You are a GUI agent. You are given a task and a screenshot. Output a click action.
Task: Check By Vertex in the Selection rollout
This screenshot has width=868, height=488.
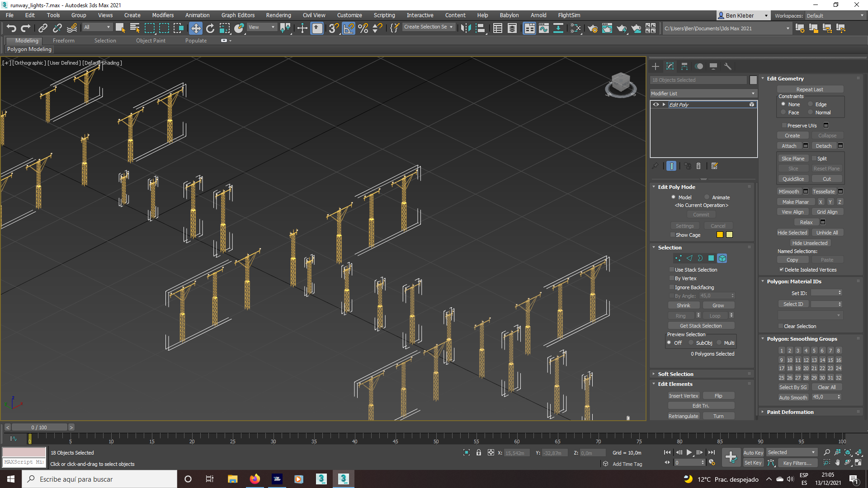(672, 278)
